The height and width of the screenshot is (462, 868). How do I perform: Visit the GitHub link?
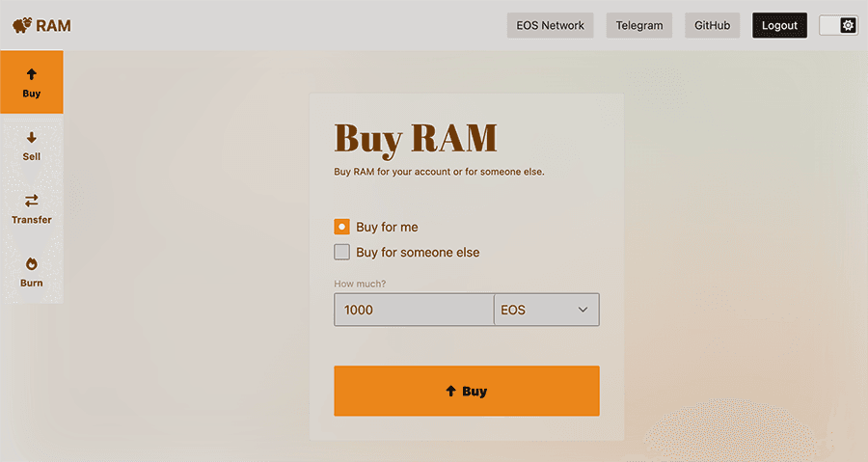click(x=712, y=25)
